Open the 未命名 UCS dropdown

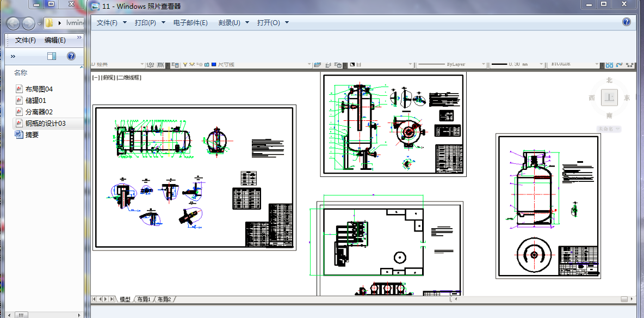[x=609, y=129]
